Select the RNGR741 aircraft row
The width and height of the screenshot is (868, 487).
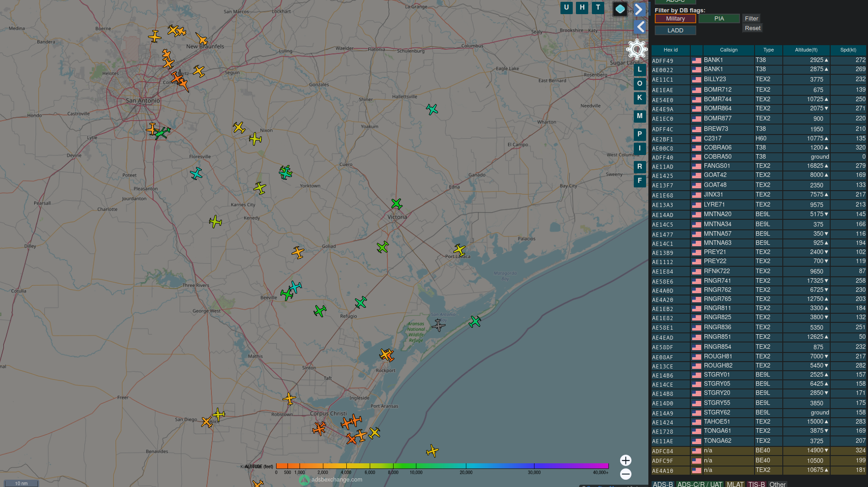click(758, 281)
